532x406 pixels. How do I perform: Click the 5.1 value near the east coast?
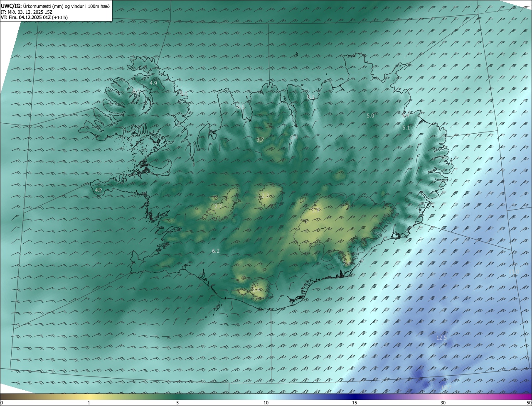pos(406,128)
